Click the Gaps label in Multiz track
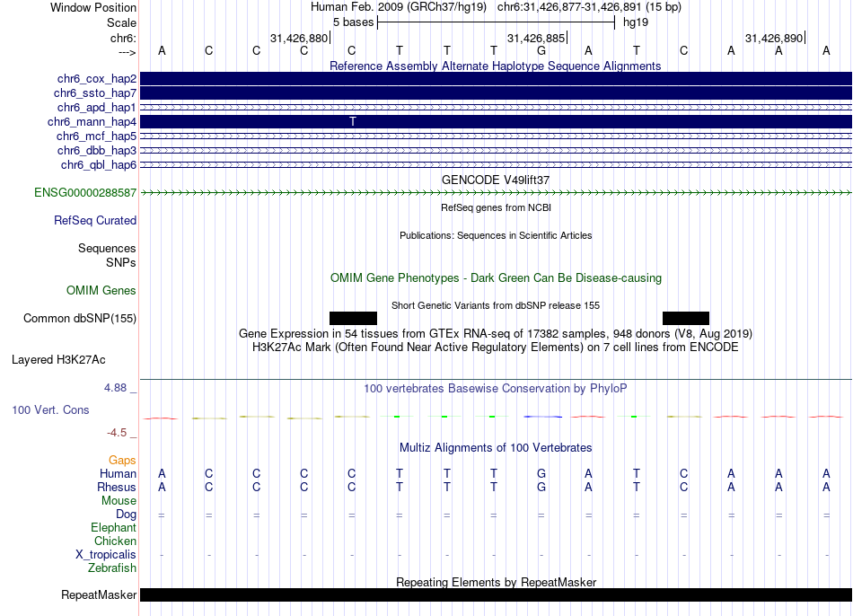Screen dimensions: 853x616 [122, 461]
